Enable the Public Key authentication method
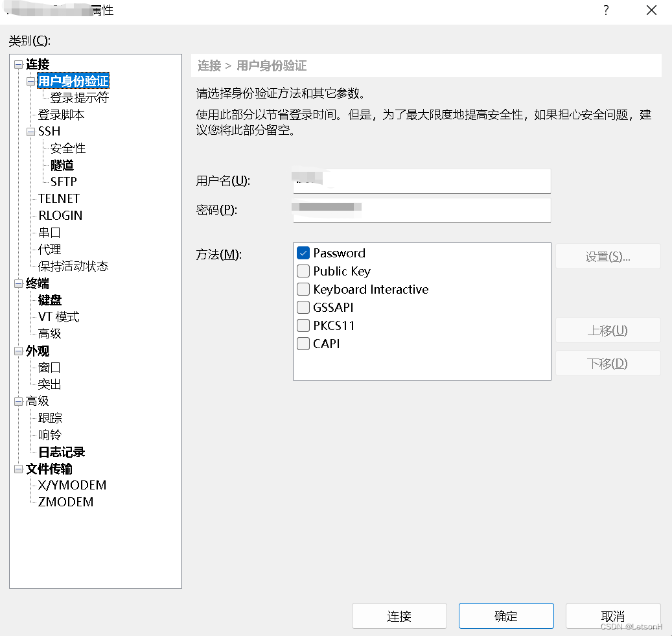Viewport: 672px width, 636px height. 303,271
